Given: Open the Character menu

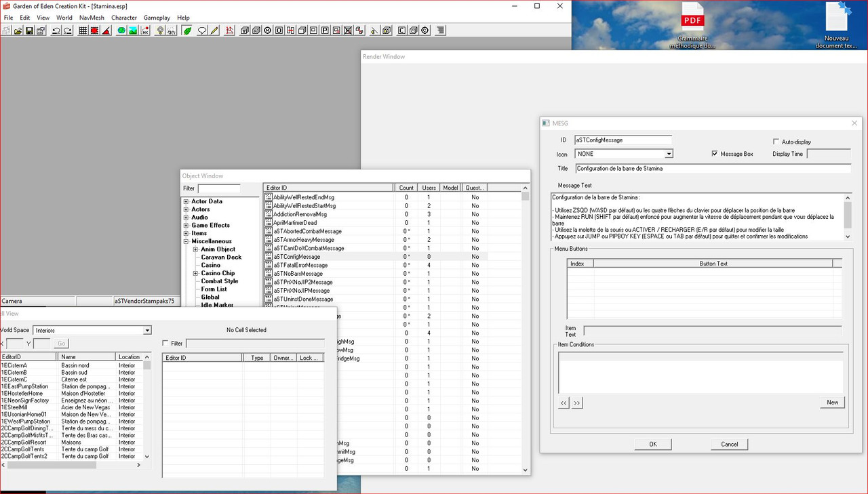Looking at the screenshot, I should point(124,18).
